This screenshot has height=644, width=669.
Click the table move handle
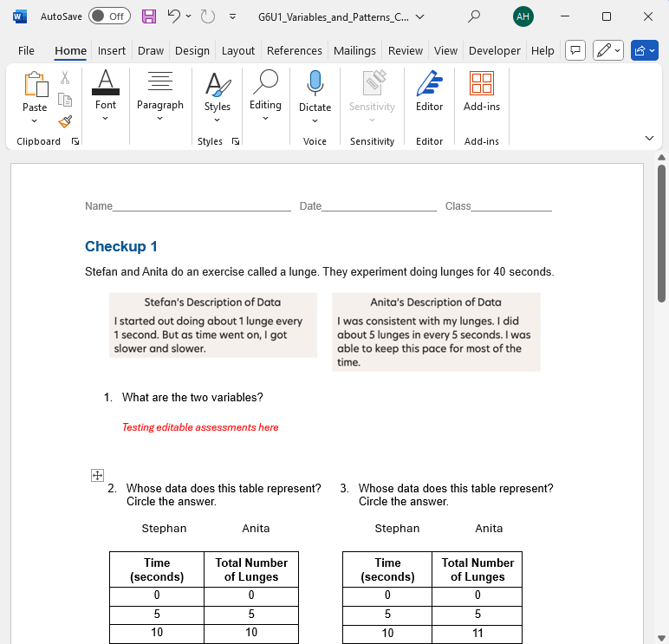98,475
